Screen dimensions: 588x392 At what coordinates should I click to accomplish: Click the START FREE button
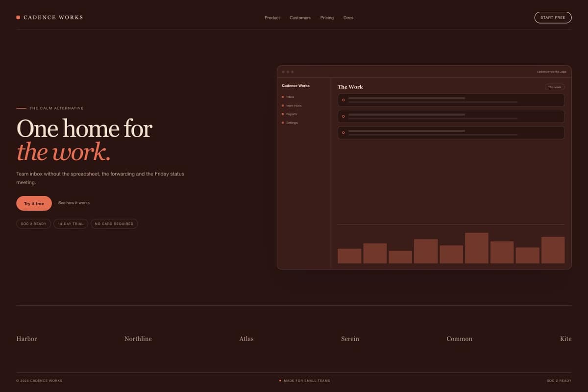pyautogui.click(x=553, y=18)
